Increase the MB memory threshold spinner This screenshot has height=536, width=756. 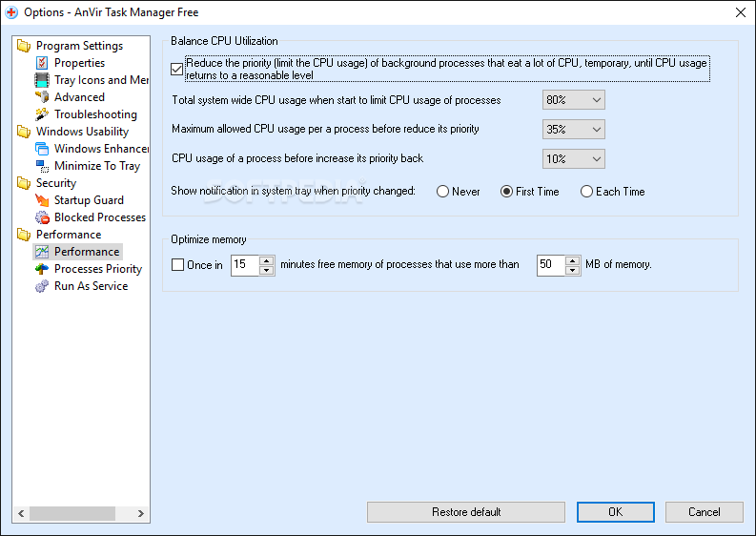coord(572,260)
